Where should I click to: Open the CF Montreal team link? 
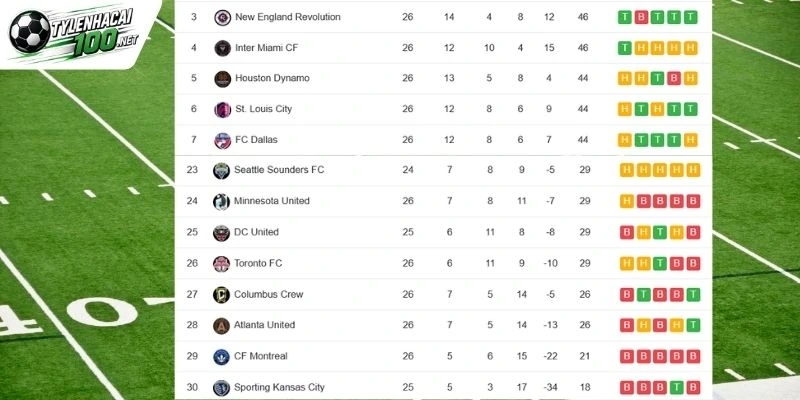[x=260, y=356]
